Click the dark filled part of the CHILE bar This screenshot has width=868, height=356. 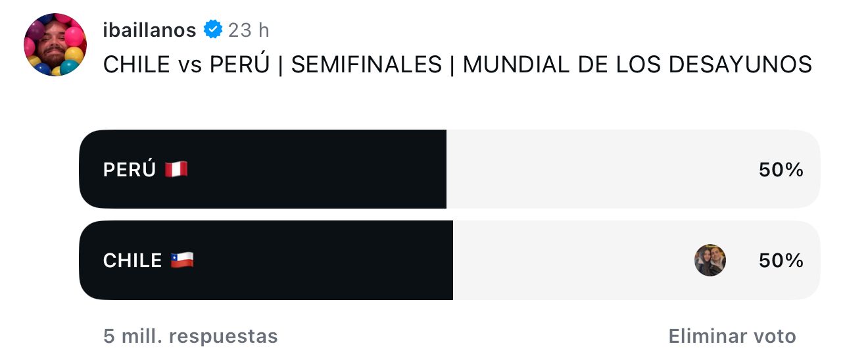pyautogui.click(x=266, y=260)
